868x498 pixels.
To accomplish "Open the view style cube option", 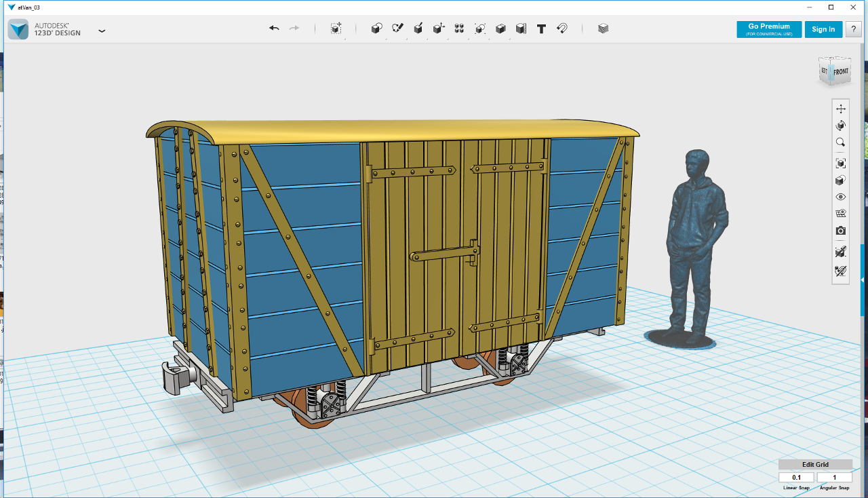I will (x=841, y=180).
